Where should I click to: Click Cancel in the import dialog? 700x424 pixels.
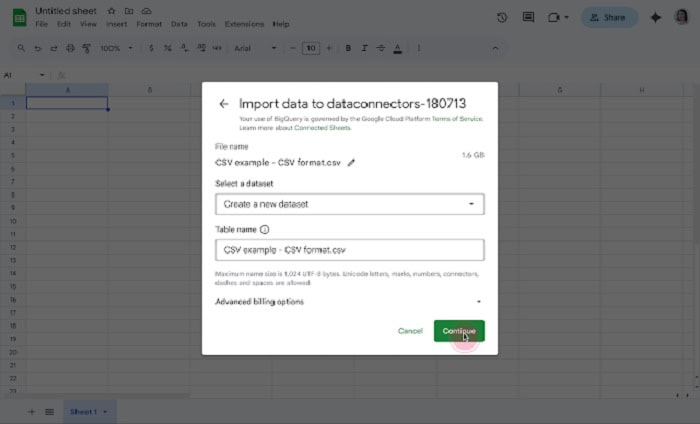pyautogui.click(x=410, y=331)
